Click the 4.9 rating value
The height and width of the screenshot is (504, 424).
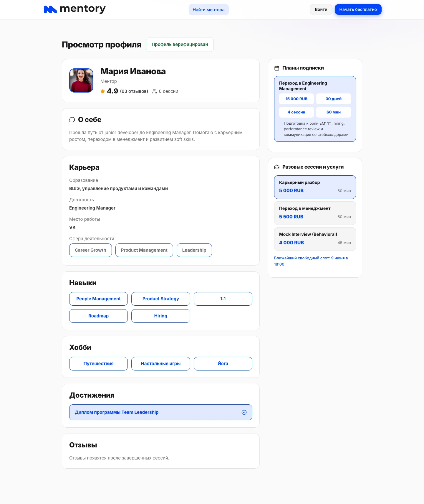[x=112, y=91]
